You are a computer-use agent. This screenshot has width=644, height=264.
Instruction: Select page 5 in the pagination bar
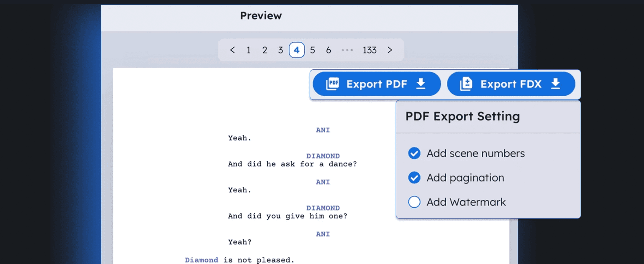312,50
